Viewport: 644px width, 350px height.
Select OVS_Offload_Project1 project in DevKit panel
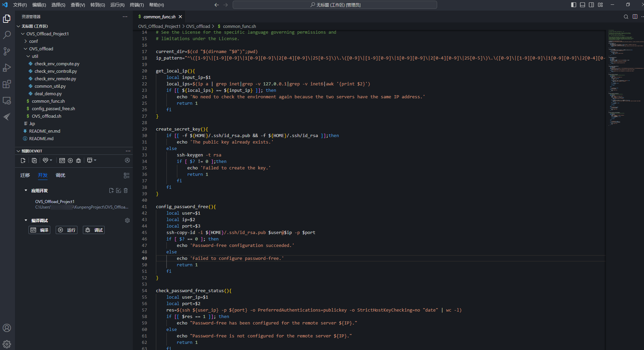pos(55,202)
